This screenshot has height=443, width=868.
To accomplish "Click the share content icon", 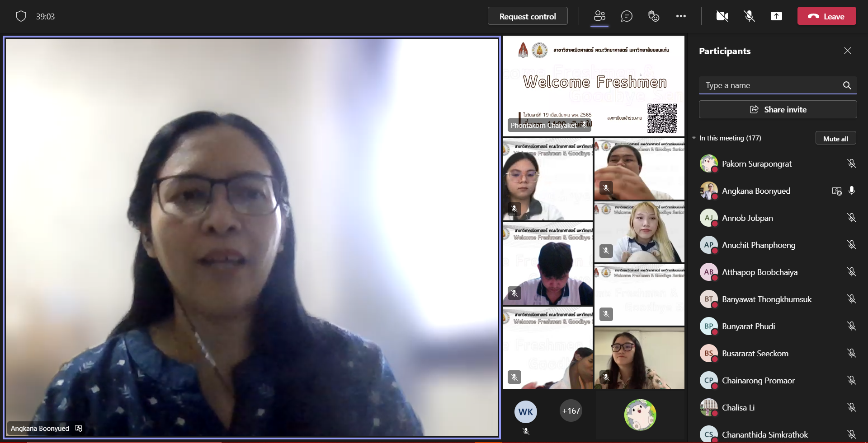I will click(776, 16).
